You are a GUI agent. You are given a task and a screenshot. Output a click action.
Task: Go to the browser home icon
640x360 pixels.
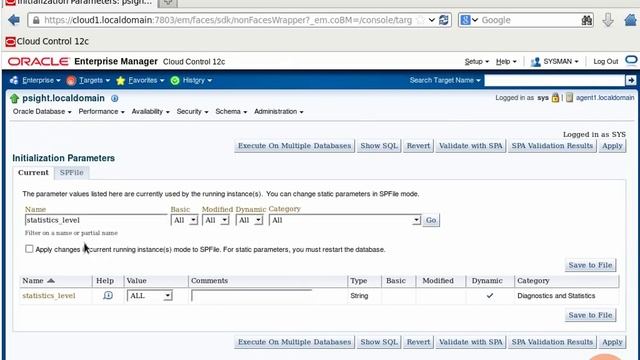(631, 20)
